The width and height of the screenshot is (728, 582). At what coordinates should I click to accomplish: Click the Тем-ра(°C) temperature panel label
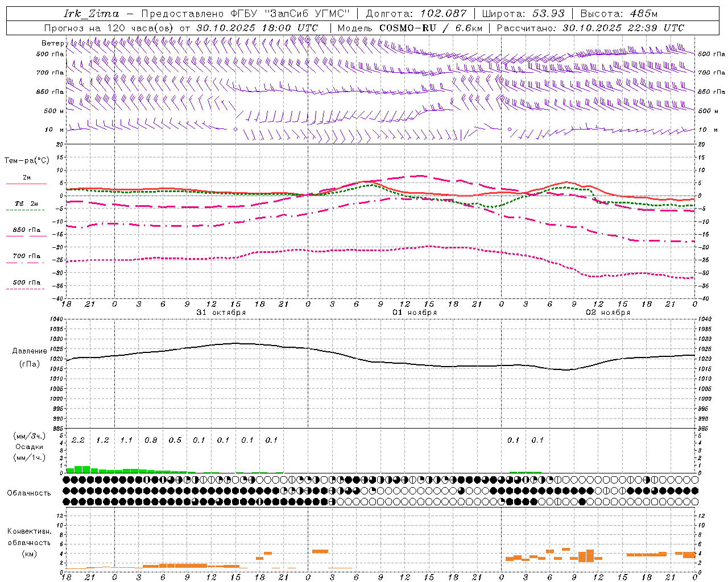click(27, 161)
